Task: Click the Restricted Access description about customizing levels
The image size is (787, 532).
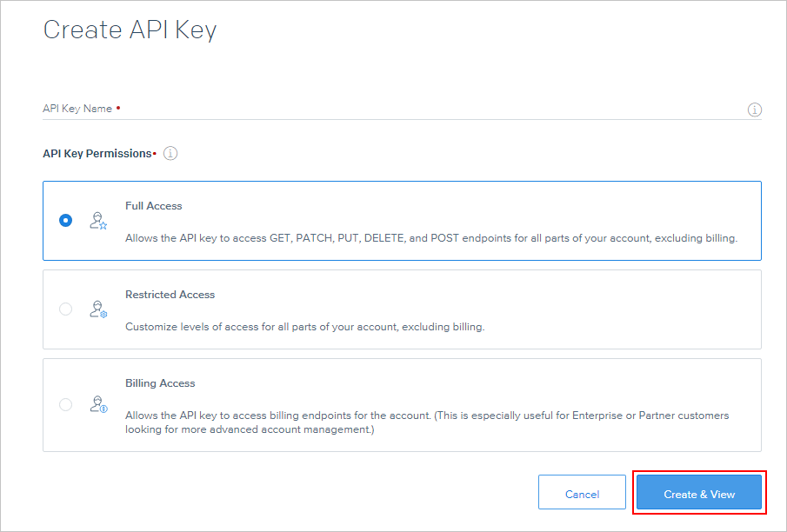Action: pos(304,327)
